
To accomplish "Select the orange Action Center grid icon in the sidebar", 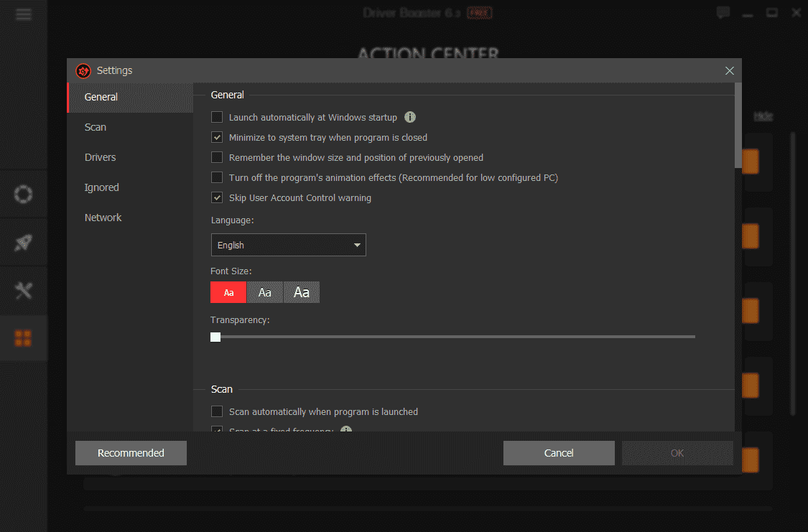I will point(23,338).
